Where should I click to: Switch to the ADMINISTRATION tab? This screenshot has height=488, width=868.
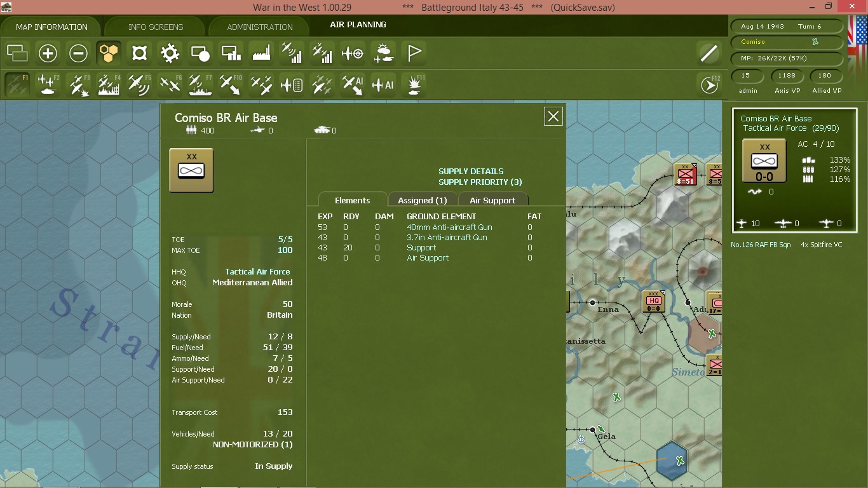(x=260, y=27)
